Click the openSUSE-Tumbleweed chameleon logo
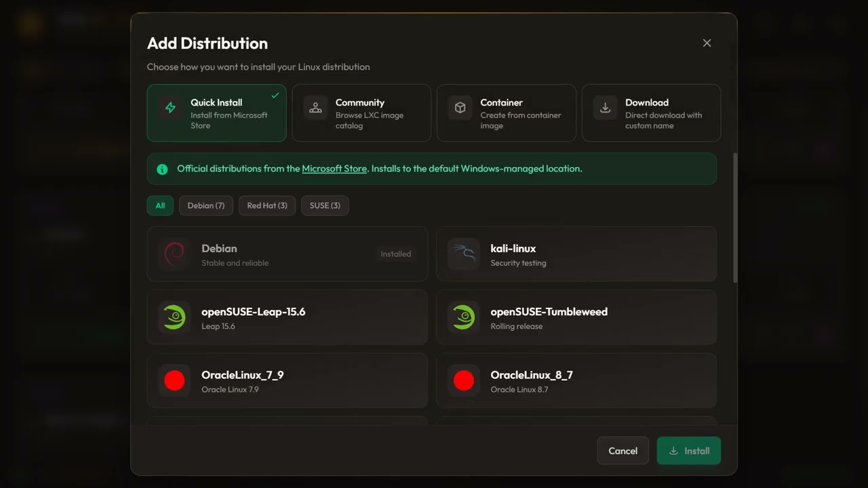The height and width of the screenshot is (488, 868). coord(464,317)
